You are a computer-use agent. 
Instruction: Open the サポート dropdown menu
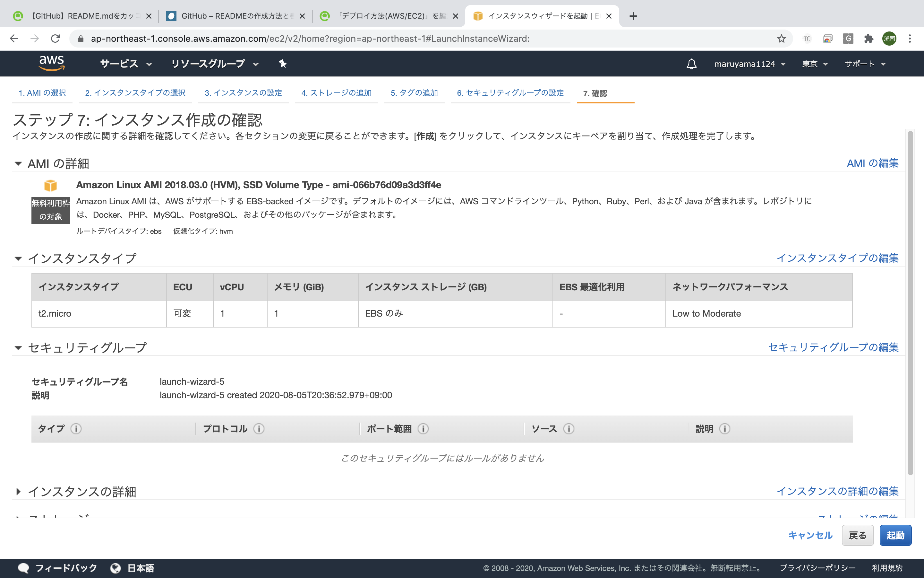coord(865,64)
